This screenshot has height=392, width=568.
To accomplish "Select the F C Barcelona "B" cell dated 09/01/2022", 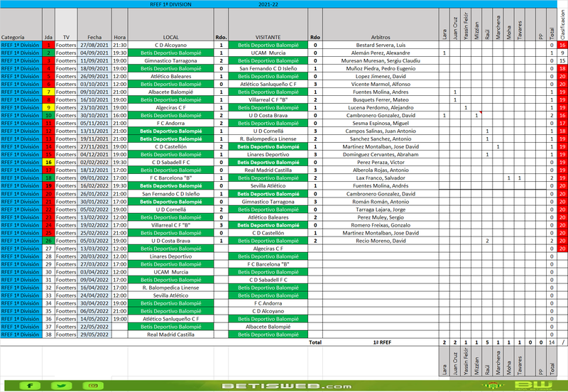I will coord(170,178).
